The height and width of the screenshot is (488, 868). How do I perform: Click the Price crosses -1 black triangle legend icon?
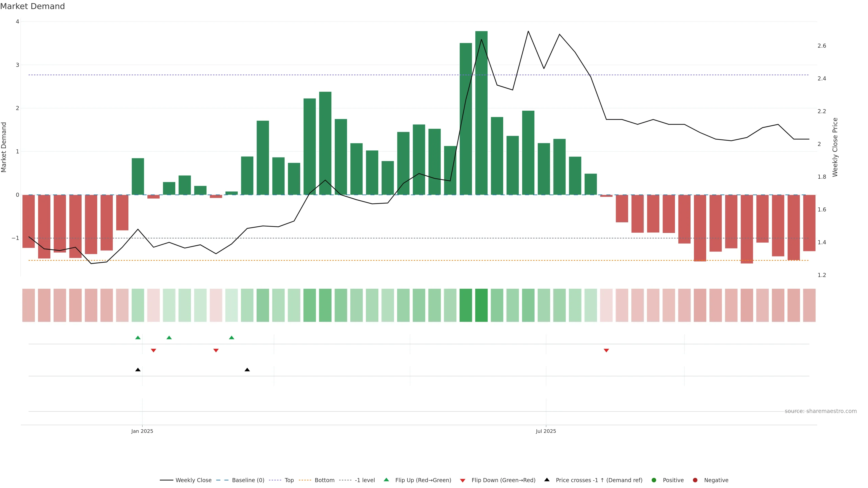(547, 480)
